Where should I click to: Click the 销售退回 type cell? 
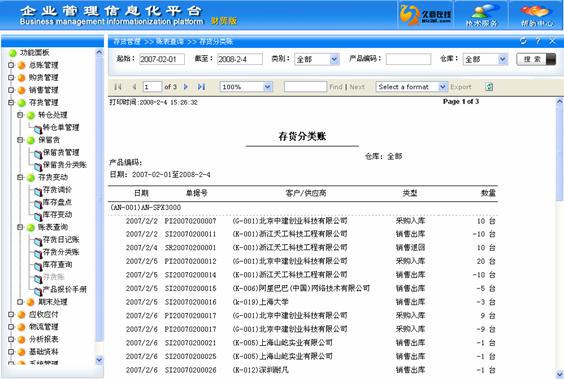pyautogui.click(x=410, y=248)
